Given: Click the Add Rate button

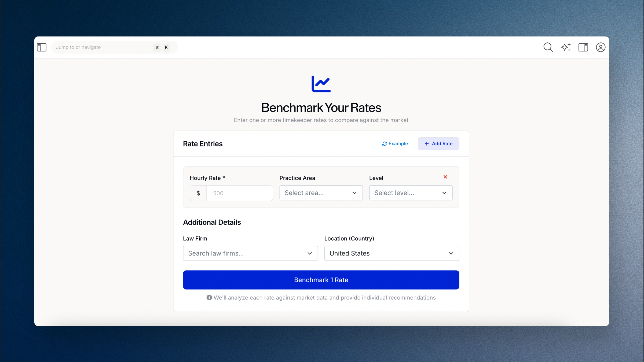Looking at the screenshot, I should pyautogui.click(x=438, y=144).
